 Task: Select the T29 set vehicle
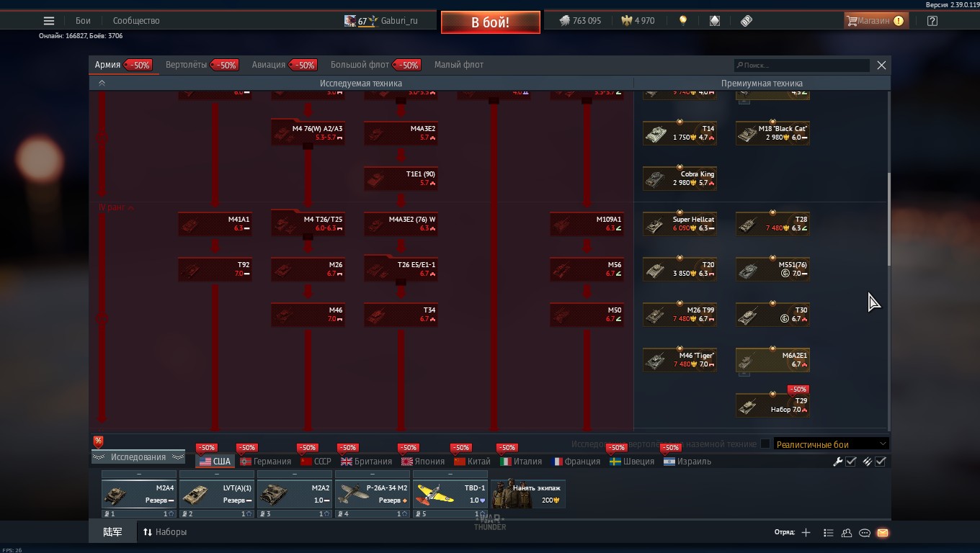[x=772, y=405]
